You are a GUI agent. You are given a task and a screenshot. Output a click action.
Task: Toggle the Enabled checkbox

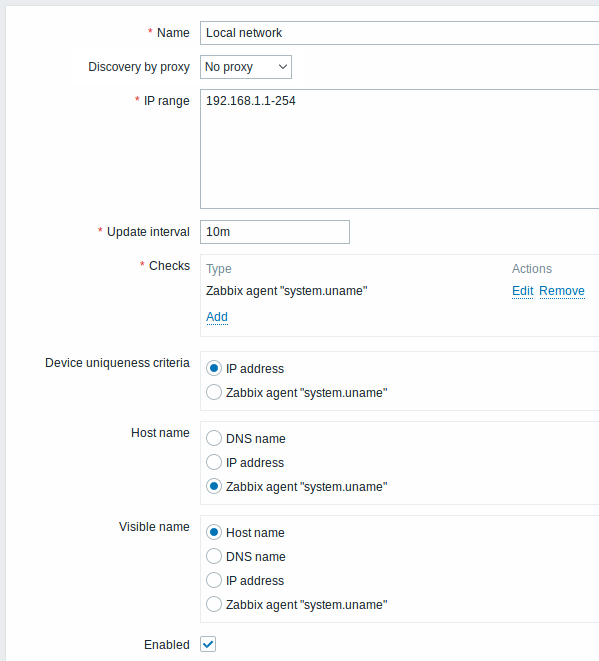coord(208,644)
